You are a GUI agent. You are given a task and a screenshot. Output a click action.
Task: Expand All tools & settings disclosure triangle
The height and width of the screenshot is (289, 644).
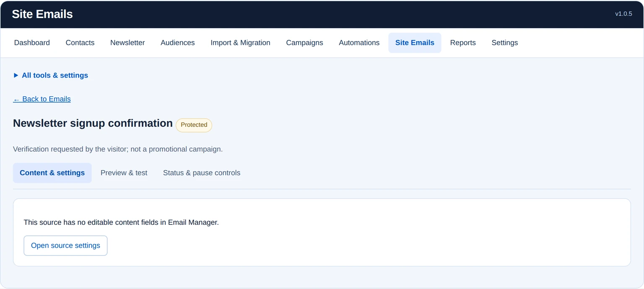pyautogui.click(x=16, y=76)
